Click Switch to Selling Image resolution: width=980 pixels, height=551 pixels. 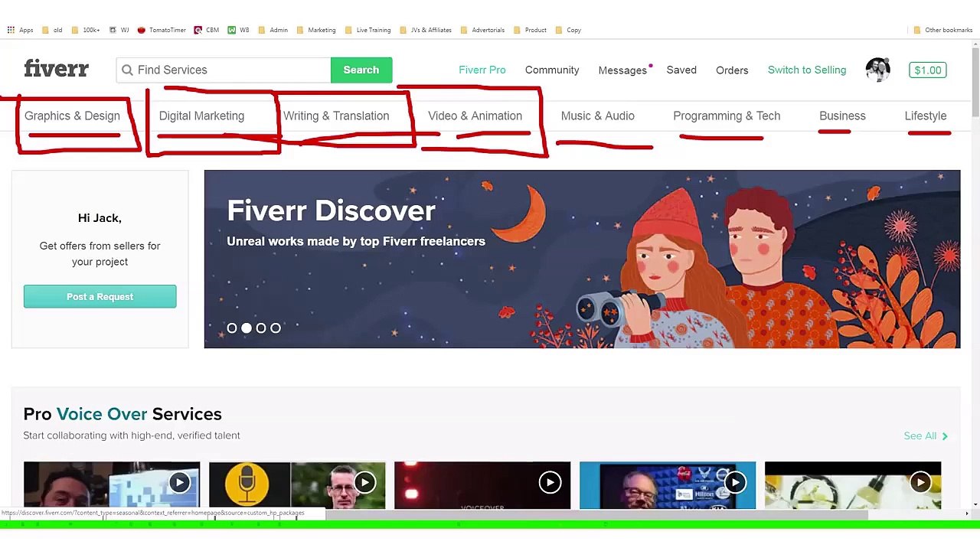click(x=807, y=70)
